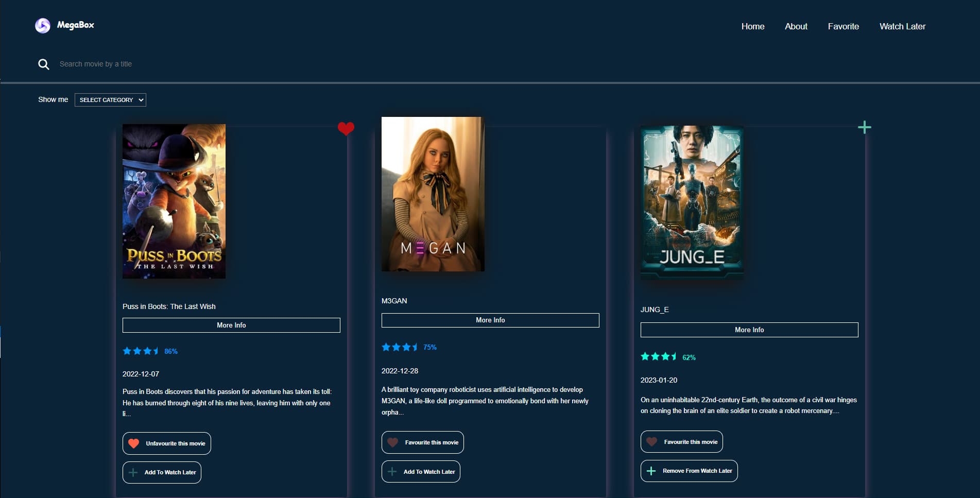This screenshot has height=498, width=980.
Task: Click the star rating on JUNG_E
Action: tap(659, 356)
